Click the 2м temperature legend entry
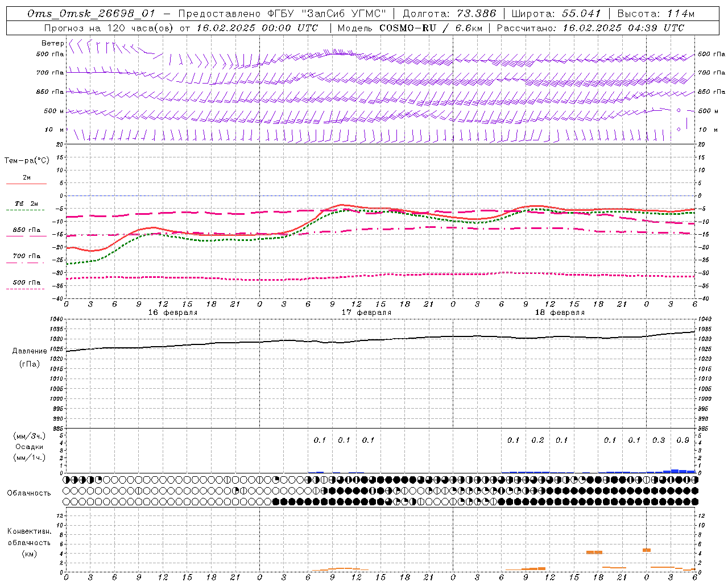 (x=26, y=177)
